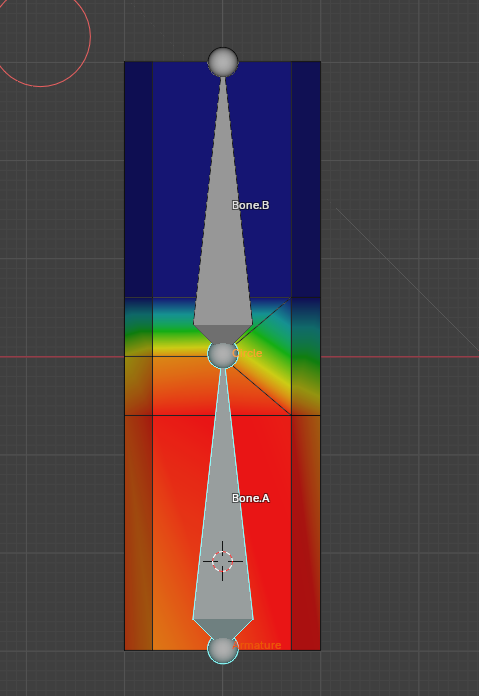This screenshot has height=696, width=479.
Task: Click the joint sphere between Bone.A and Bone.B
Action: [x=223, y=355]
